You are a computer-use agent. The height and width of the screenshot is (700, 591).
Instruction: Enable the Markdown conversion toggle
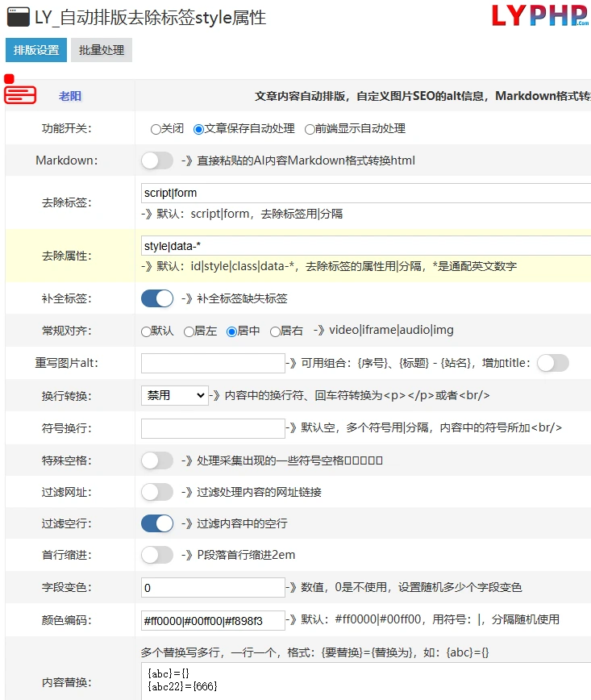(x=157, y=160)
